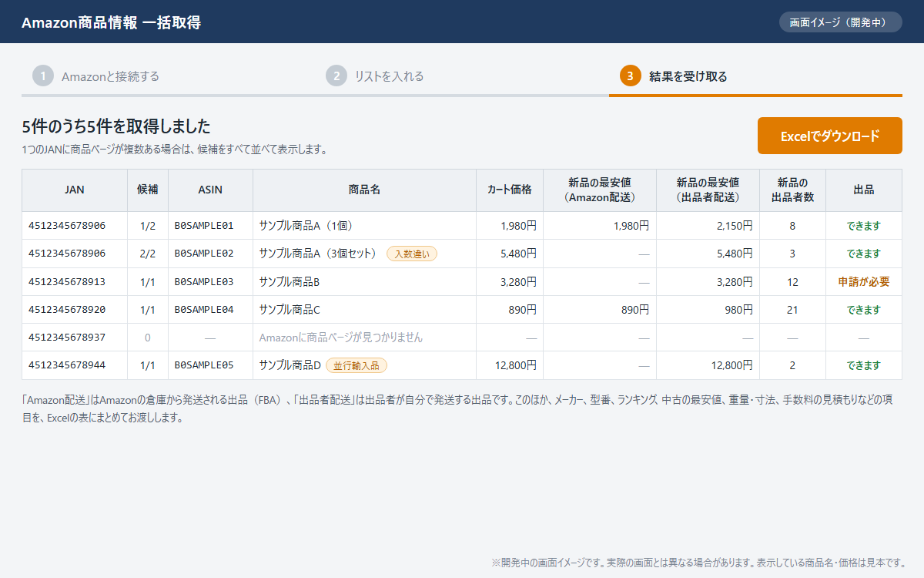Screen dimensions: 924x578
Task: Click the 入数違い tag
Action: (x=412, y=254)
